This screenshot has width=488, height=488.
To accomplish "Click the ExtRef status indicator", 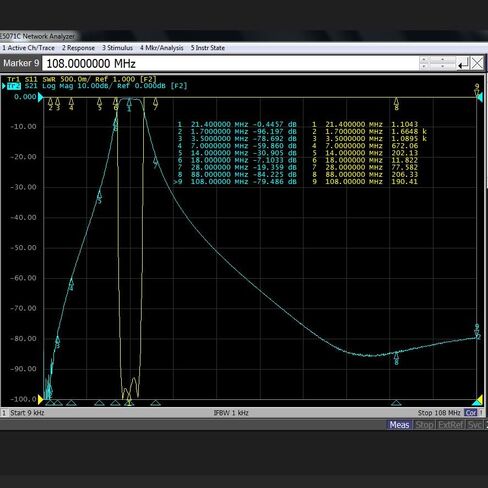I will (450, 425).
